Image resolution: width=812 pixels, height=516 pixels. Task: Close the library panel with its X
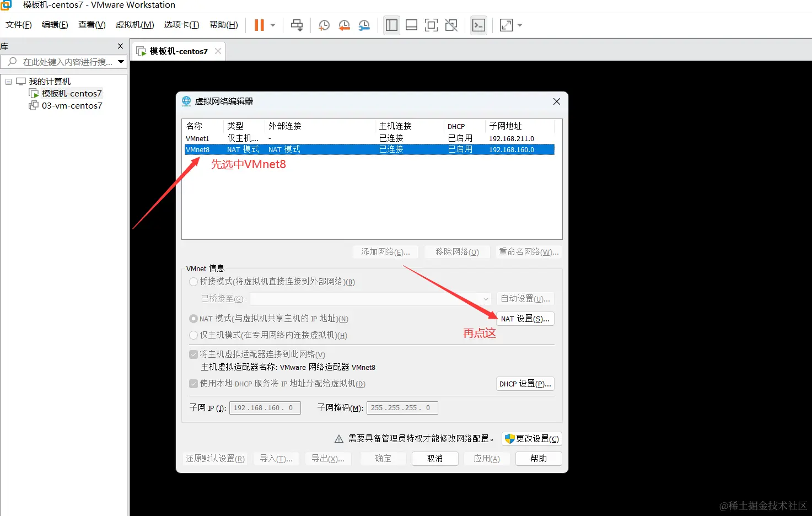tap(121, 46)
